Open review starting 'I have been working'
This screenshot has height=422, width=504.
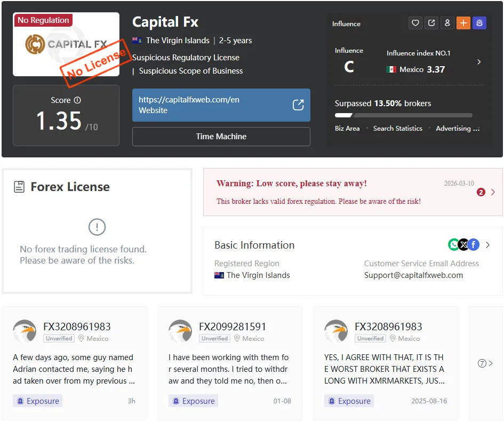tap(229, 369)
